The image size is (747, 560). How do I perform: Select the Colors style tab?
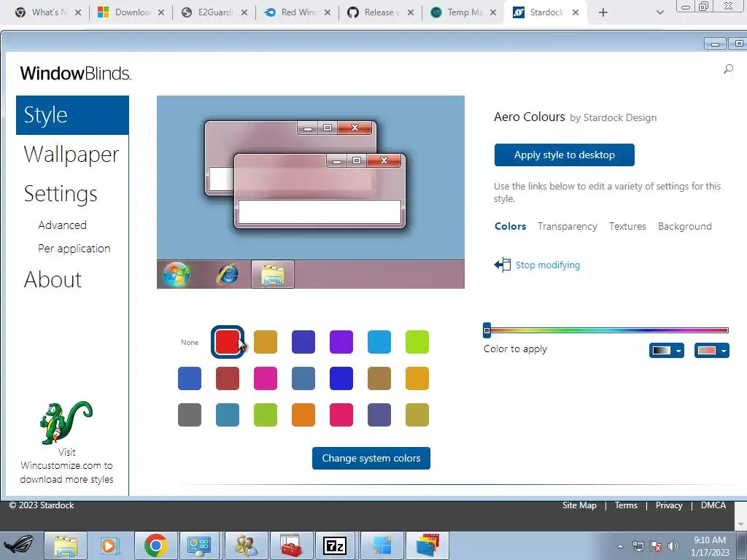510,226
